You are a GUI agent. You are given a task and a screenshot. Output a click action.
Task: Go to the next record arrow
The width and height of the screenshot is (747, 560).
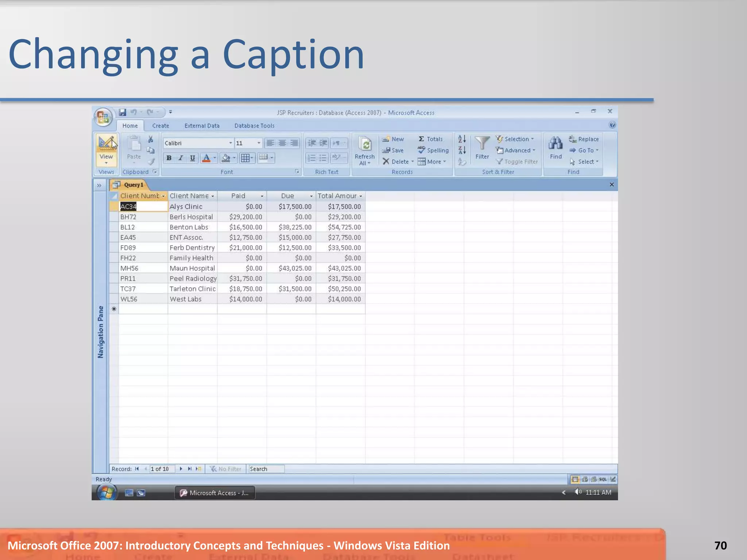181,469
